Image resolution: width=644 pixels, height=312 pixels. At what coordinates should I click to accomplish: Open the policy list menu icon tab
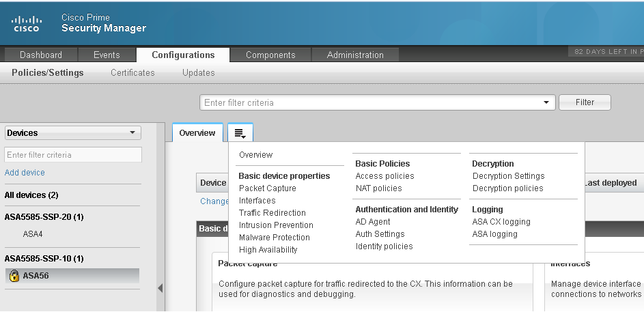click(x=240, y=133)
